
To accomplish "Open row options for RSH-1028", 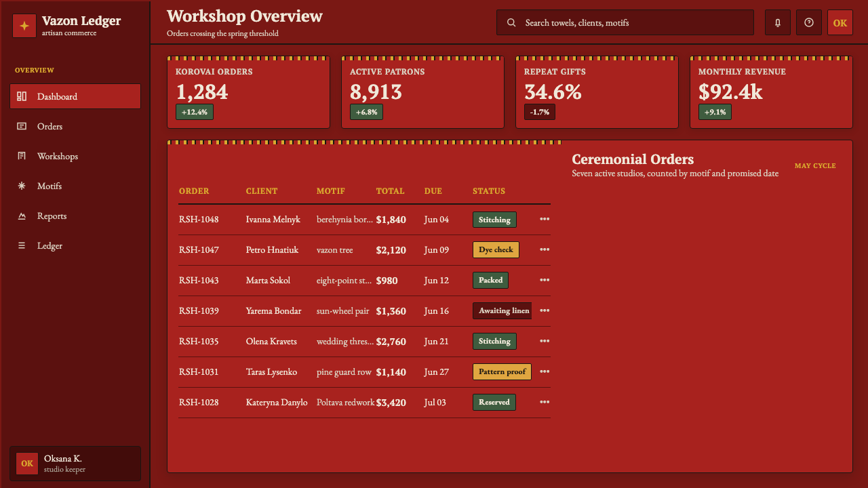I will [545, 402].
